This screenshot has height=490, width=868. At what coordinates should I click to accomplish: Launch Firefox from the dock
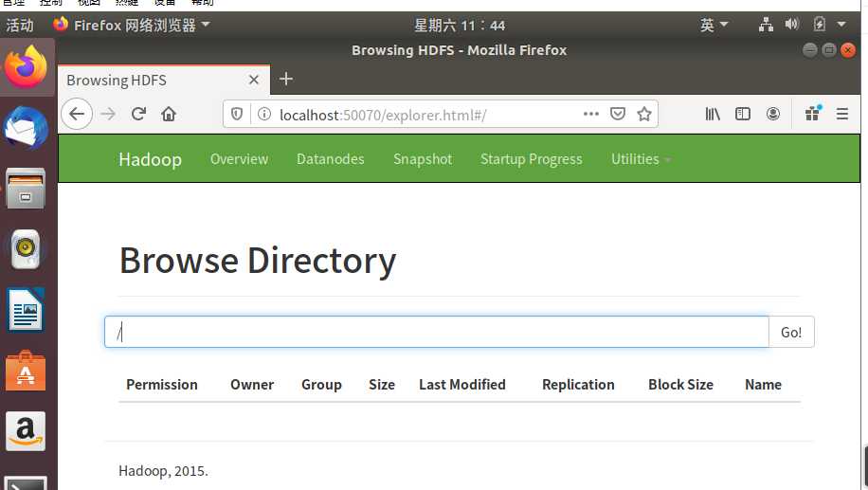(x=26, y=67)
